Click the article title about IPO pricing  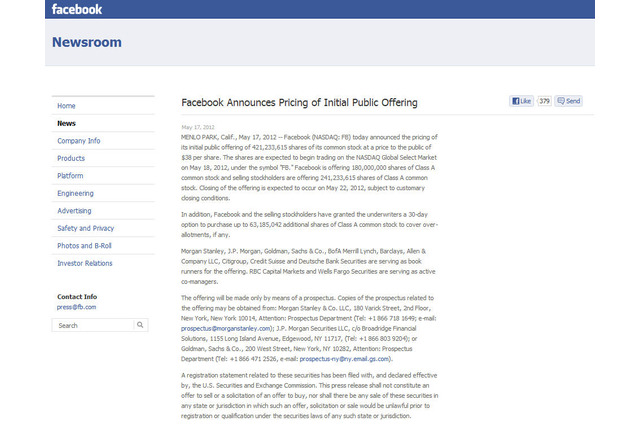(x=299, y=102)
